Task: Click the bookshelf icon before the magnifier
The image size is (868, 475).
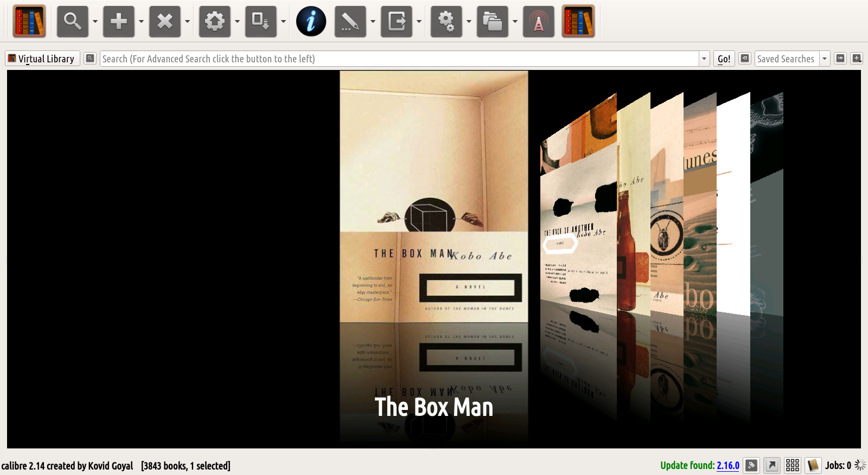Action: point(29,22)
